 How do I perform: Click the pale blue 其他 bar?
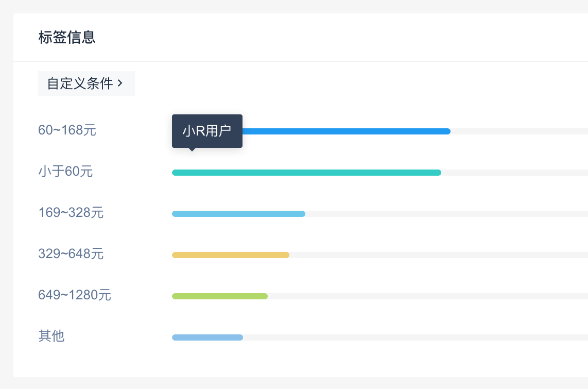click(207, 337)
